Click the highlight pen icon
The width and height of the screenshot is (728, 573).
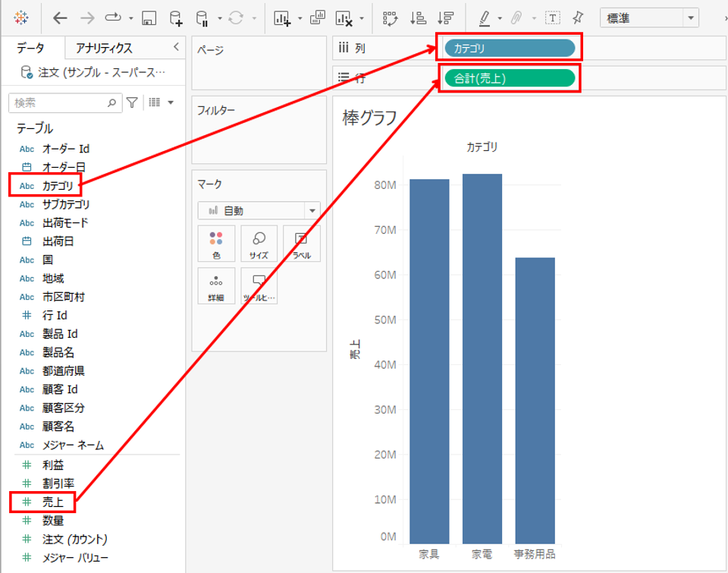pyautogui.click(x=485, y=18)
